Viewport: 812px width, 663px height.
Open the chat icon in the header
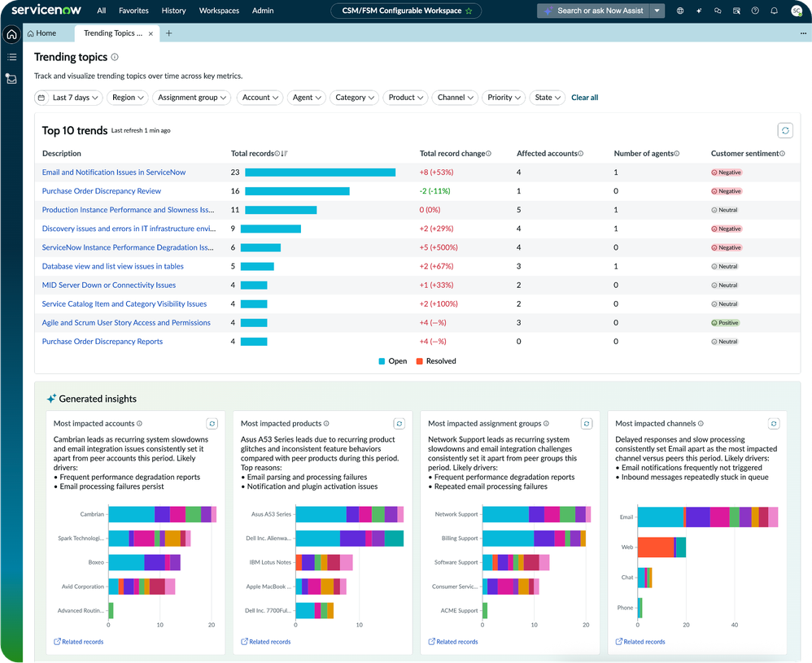tap(717, 11)
